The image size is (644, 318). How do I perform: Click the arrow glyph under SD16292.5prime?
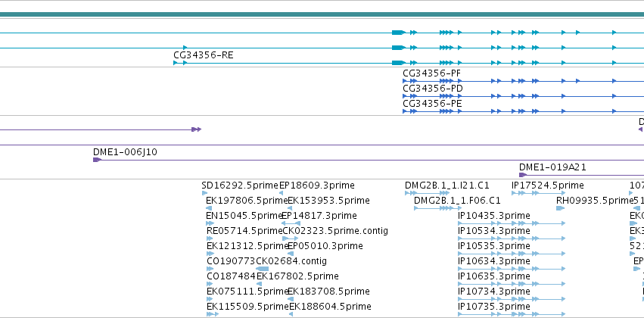click(204, 193)
